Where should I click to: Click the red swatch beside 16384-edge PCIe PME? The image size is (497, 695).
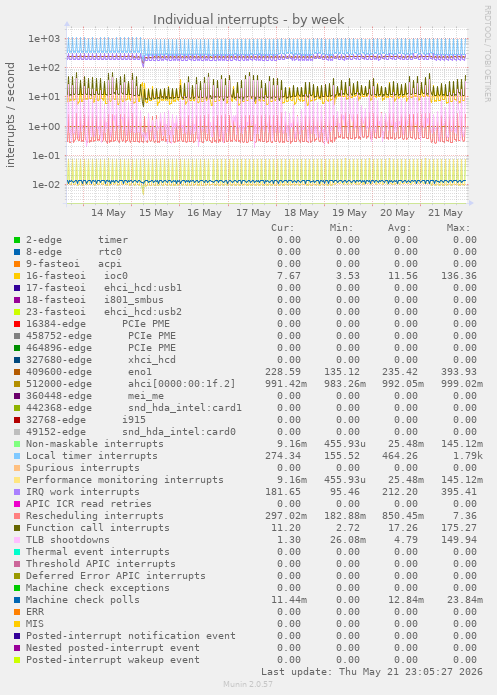[x=17, y=324]
